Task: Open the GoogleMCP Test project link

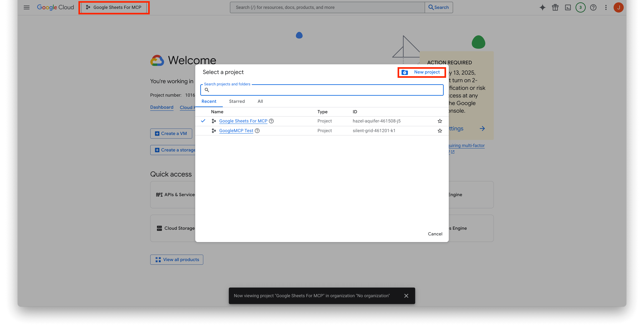Action: 236,131
